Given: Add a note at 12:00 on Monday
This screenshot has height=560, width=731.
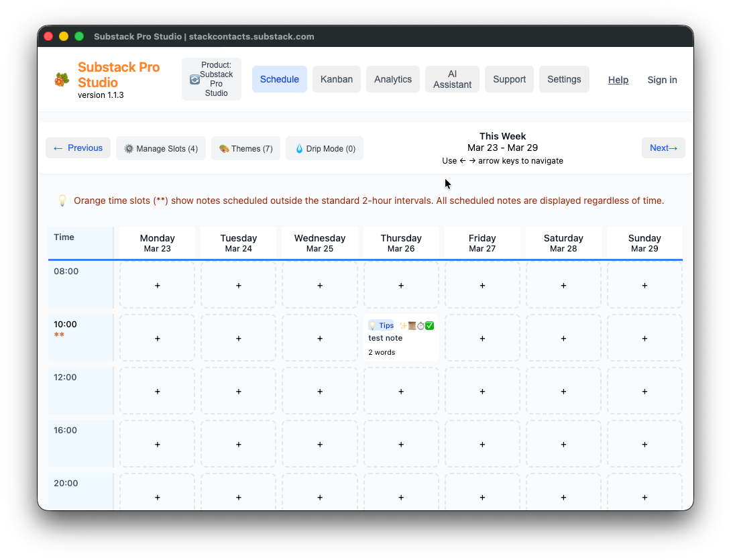Looking at the screenshot, I should click(x=157, y=391).
